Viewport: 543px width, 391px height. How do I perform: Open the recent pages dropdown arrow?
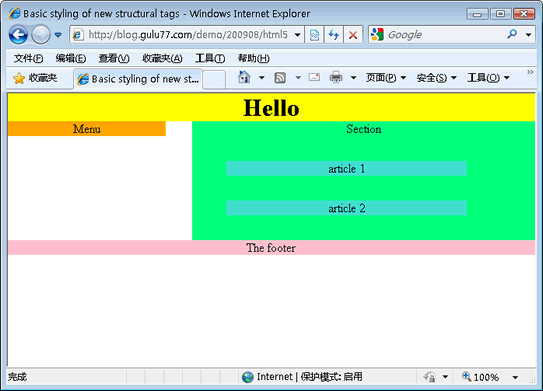coord(58,35)
